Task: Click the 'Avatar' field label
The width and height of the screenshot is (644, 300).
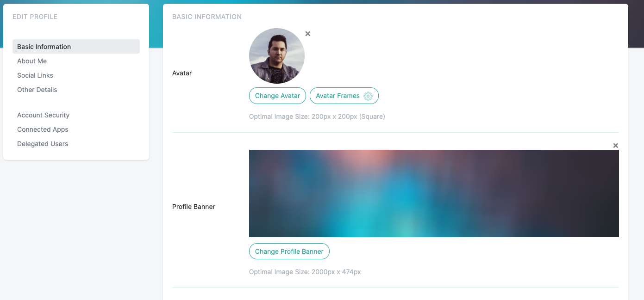Action: point(182,73)
